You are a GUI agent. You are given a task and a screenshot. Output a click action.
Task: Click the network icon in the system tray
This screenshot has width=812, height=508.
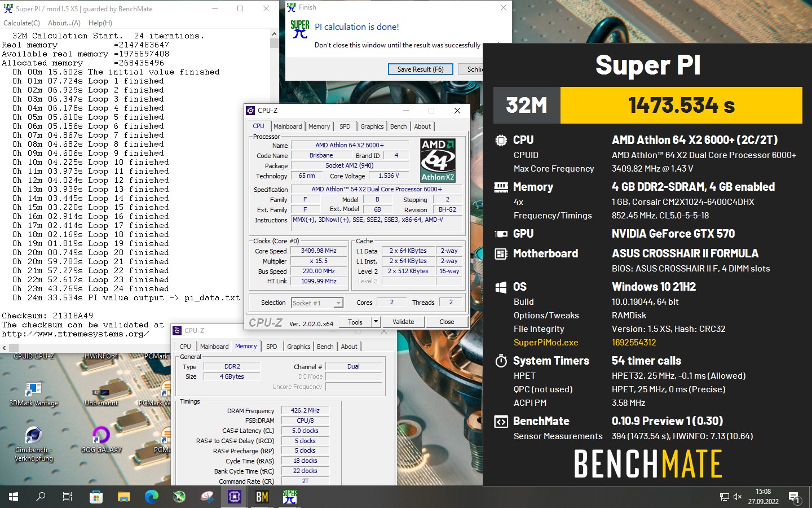[x=725, y=497]
